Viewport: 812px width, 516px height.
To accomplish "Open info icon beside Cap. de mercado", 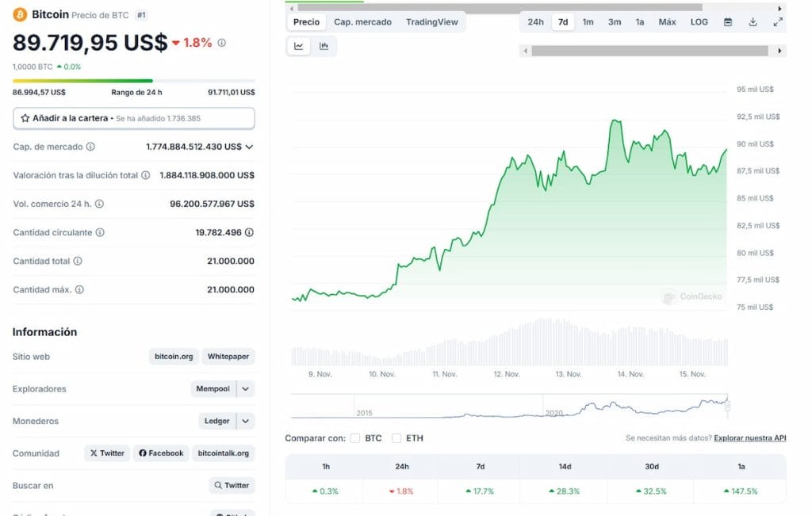I will tap(90, 147).
